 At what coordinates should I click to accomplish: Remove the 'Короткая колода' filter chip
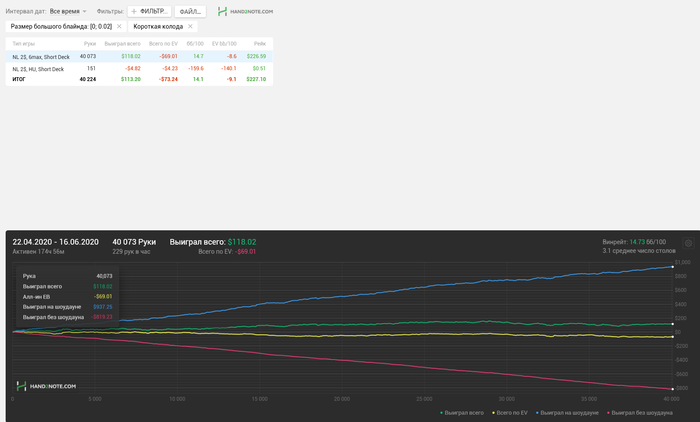pos(190,26)
